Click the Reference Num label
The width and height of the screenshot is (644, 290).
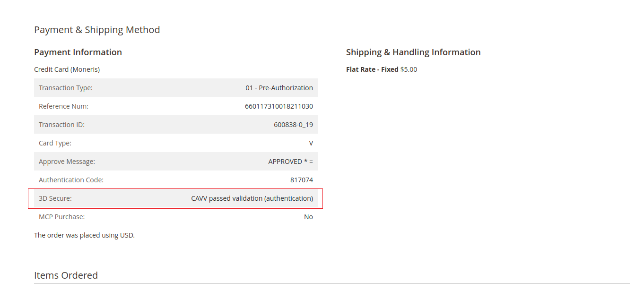click(x=63, y=106)
